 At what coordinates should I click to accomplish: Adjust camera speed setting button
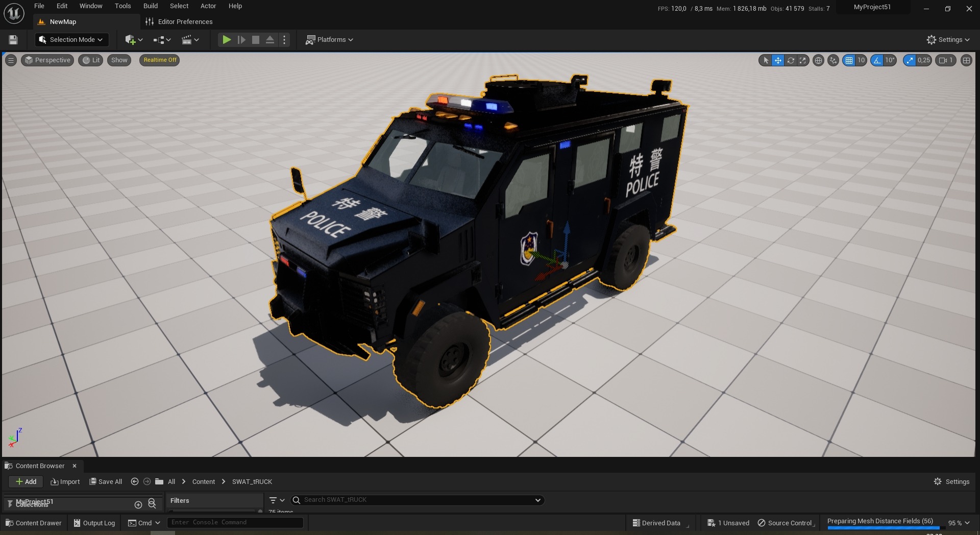click(x=946, y=60)
